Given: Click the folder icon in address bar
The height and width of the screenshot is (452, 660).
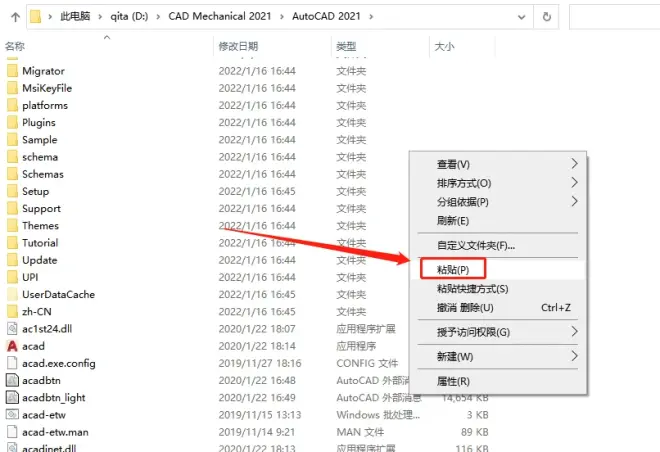Looking at the screenshot, I should pyautogui.click(x=36, y=16).
